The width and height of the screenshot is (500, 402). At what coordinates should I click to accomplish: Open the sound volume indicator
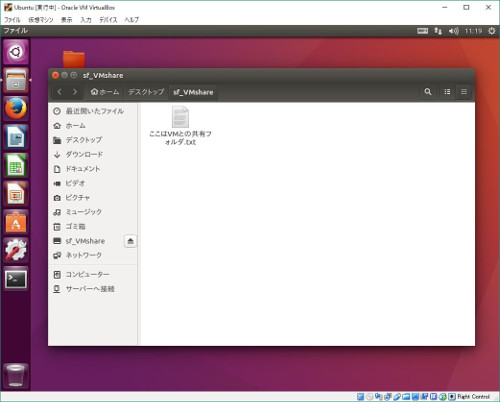point(453,31)
